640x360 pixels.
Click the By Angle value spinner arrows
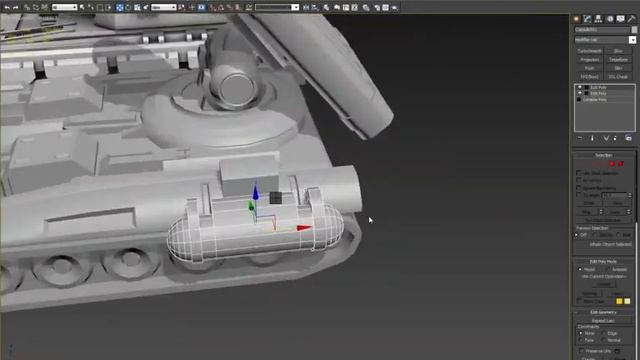(x=630, y=195)
